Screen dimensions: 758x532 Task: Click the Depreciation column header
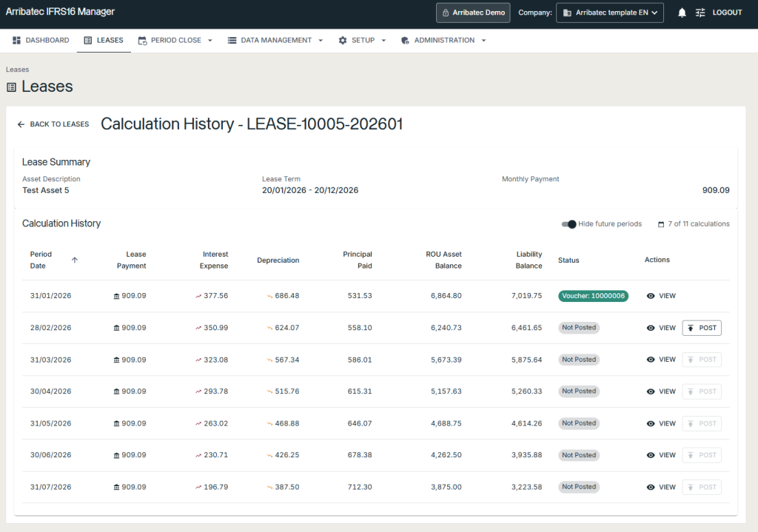click(278, 260)
